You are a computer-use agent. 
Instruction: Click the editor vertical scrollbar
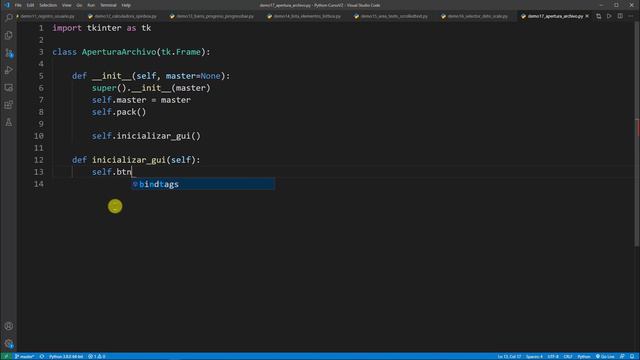pyautogui.click(x=637, y=135)
